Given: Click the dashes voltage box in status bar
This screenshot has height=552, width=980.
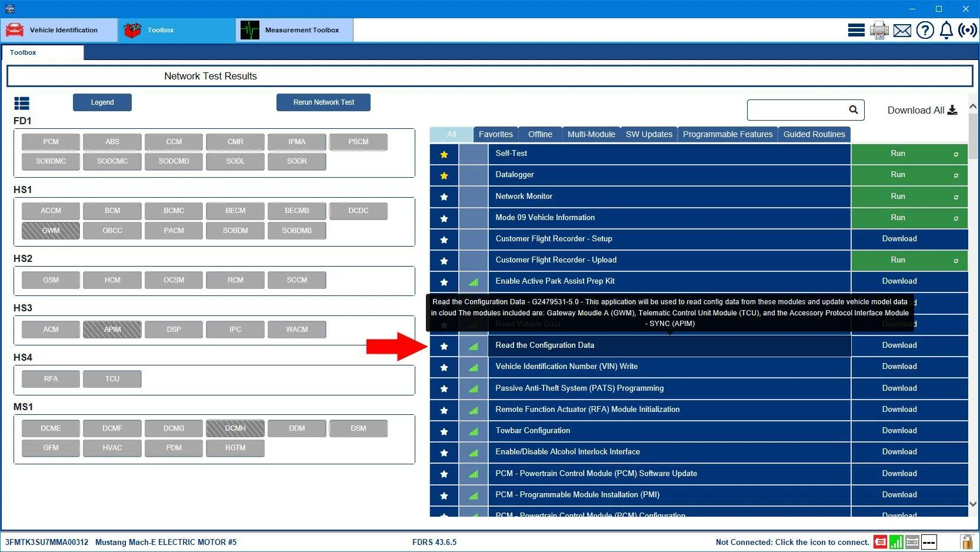Looking at the screenshot, I should [929, 542].
